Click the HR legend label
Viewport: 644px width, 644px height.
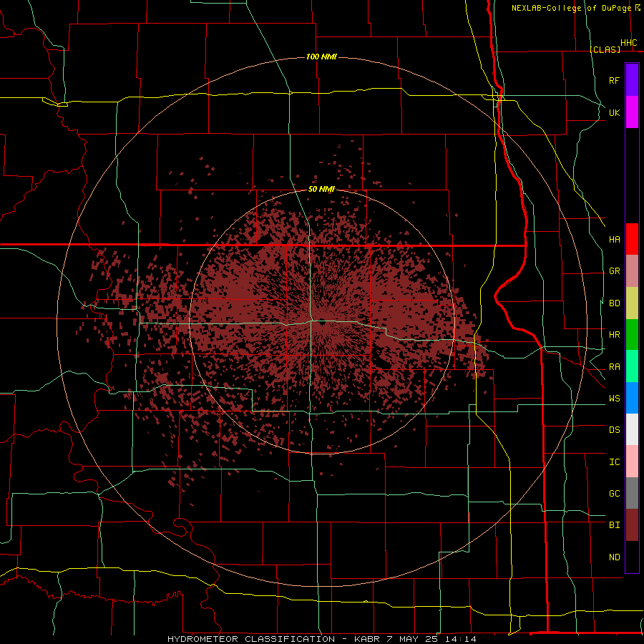[615, 335]
